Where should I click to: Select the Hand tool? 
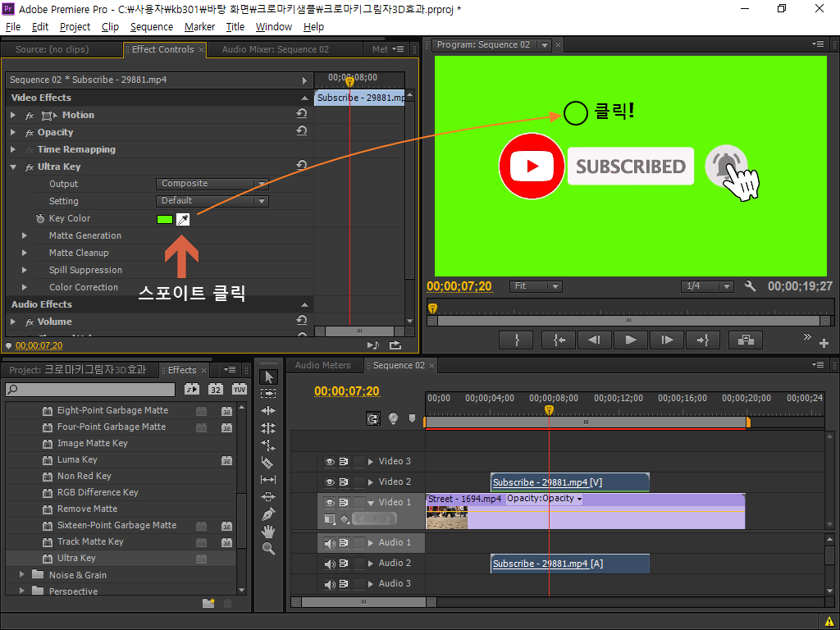point(268,532)
